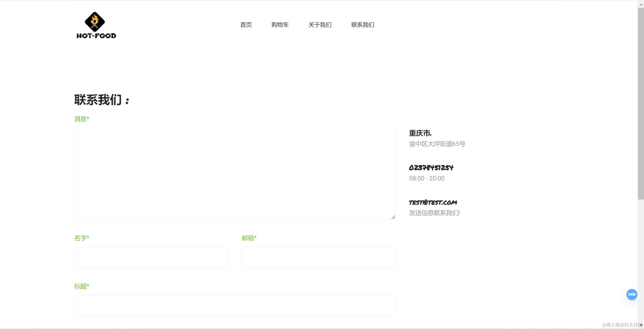The image size is (644, 329).
Task: Click into the 邮箱 input field
Action: (318, 257)
